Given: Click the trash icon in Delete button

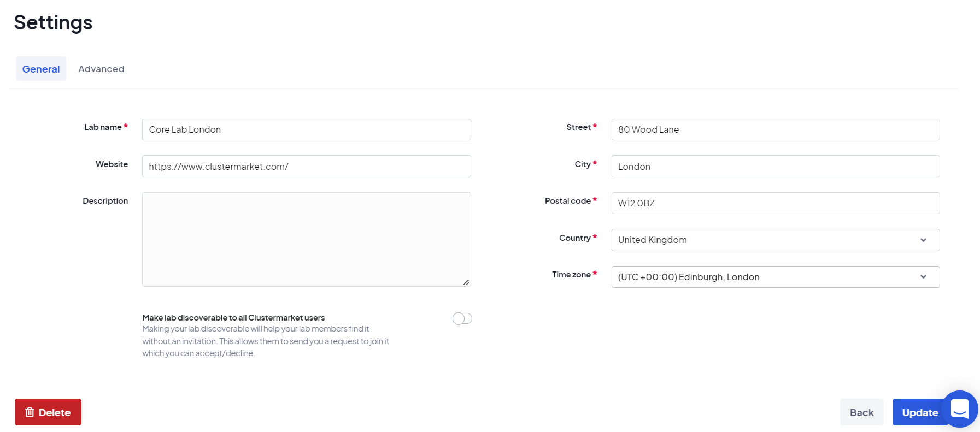Looking at the screenshot, I should tap(30, 412).
